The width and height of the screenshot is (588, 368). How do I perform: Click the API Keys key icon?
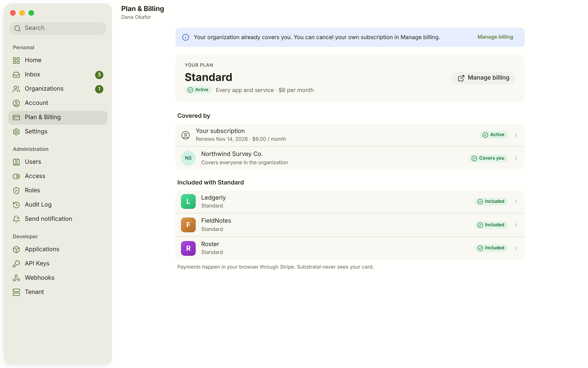(16, 264)
